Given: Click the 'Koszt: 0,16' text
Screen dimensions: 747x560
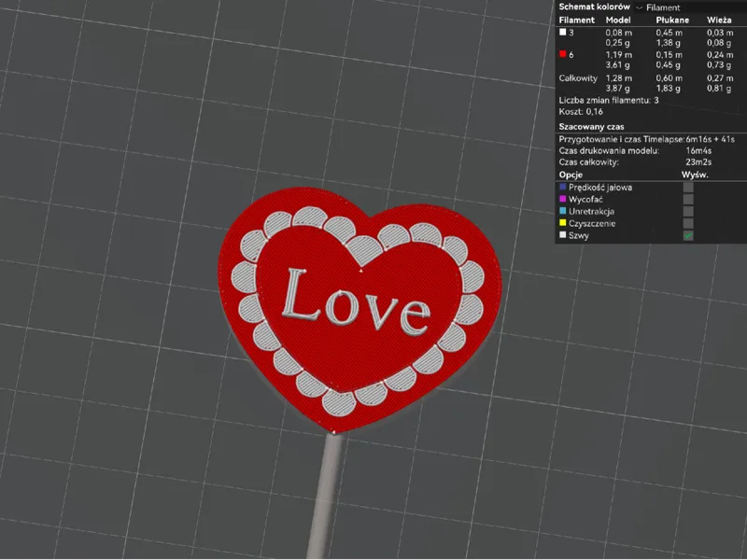Looking at the screenshot, I should 581,112.
